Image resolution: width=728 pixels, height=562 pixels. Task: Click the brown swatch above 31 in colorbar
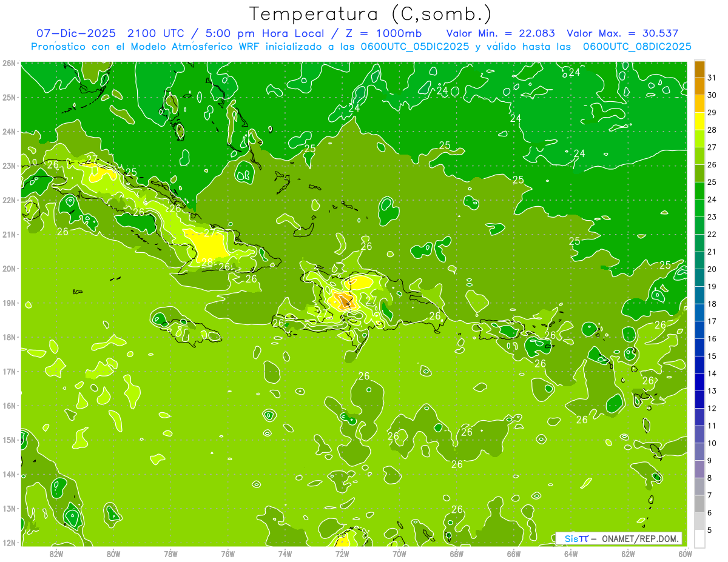pos(699,69)
